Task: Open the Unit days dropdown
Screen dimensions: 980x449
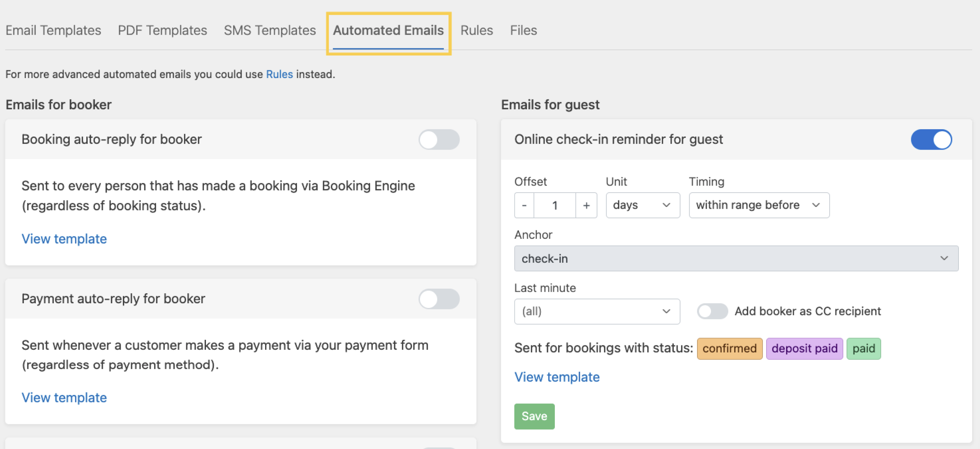Action: pyautogui.click(x=643, y=205)
